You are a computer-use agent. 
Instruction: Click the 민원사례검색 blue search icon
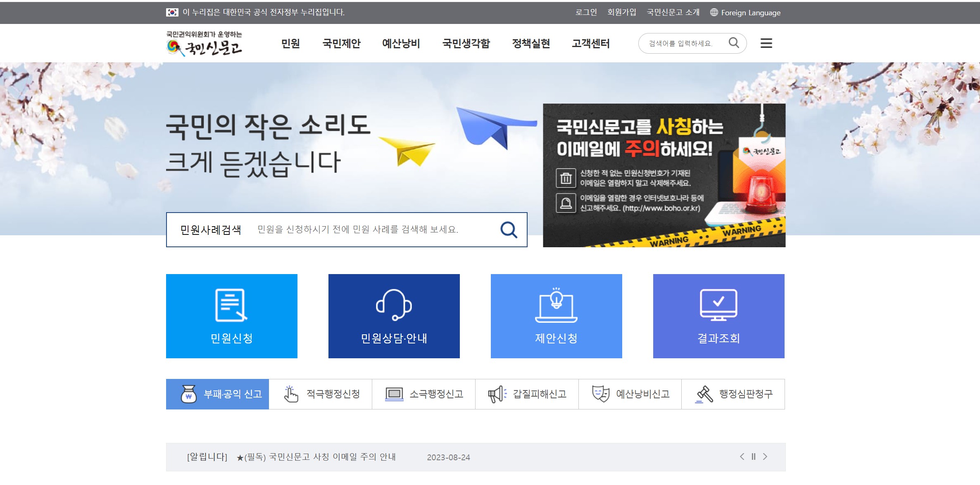[509, 230]
